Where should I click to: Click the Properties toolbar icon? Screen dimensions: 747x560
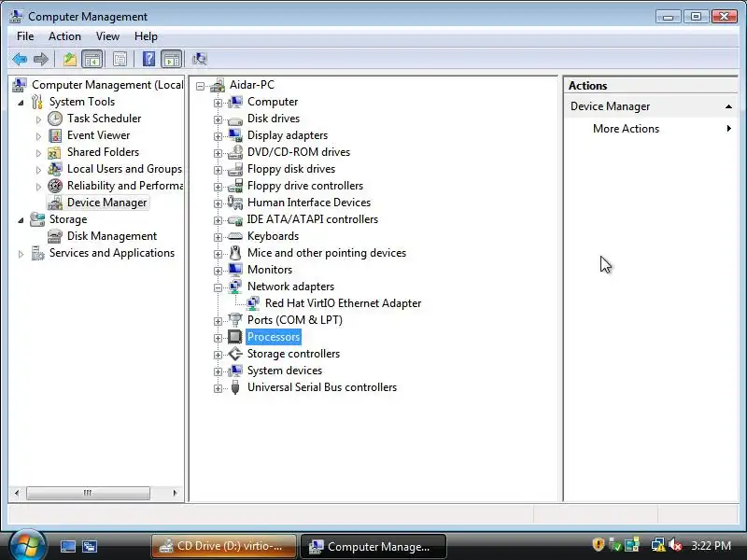click(120, 59)
